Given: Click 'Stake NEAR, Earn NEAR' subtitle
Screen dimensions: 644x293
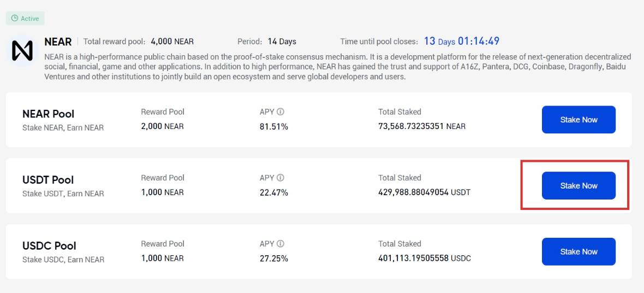Looking at the screenshot, I should [63, 128].
